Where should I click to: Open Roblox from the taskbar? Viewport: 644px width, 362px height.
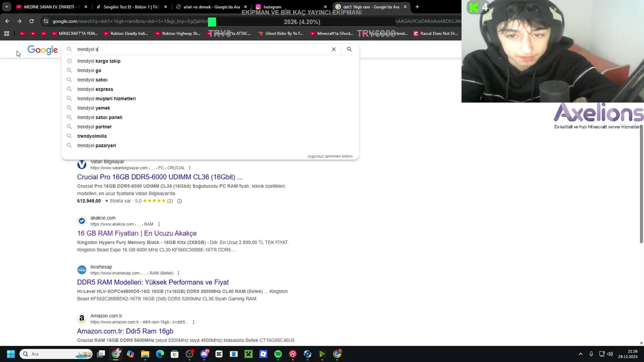tap(263, 354)
